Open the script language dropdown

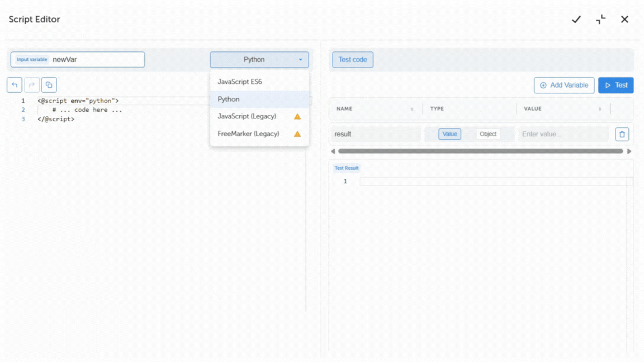[259, 59]
